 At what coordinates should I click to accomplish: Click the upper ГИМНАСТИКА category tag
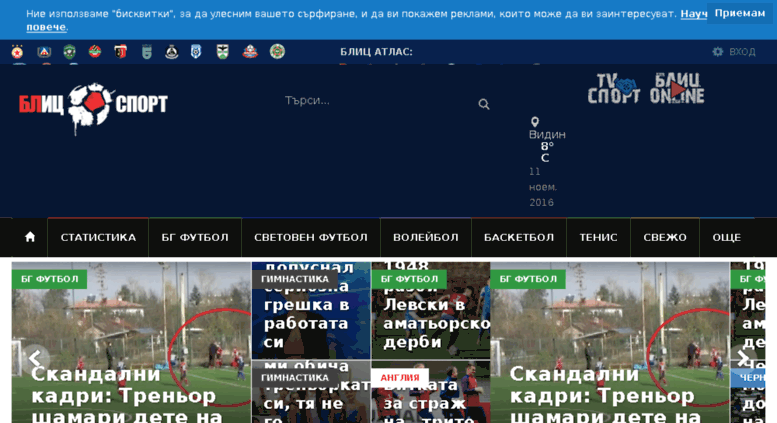click(294, 279)
